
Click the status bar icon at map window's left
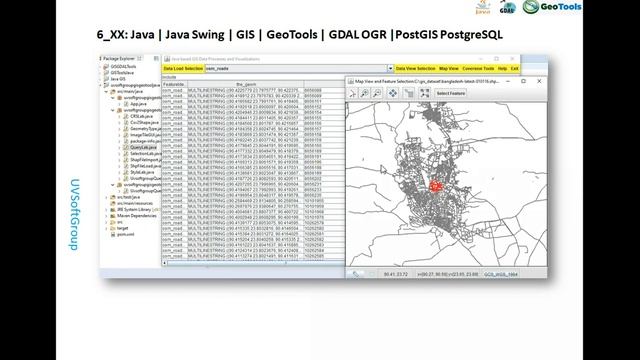pos(356,274)
